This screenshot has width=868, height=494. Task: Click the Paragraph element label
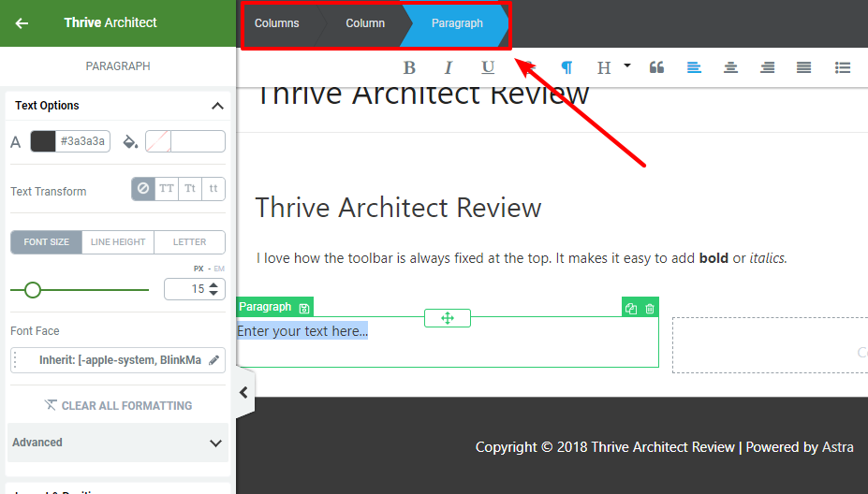point(265,307)
